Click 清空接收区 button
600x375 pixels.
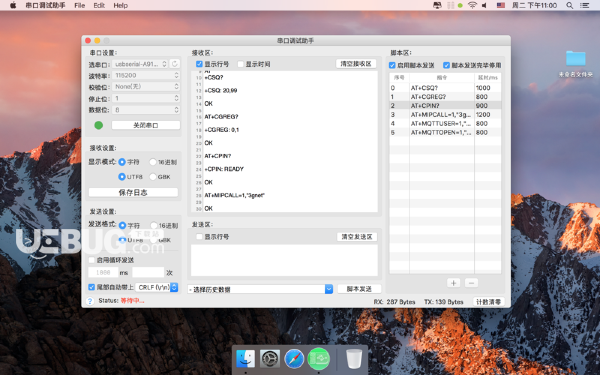tap(356, 64)
